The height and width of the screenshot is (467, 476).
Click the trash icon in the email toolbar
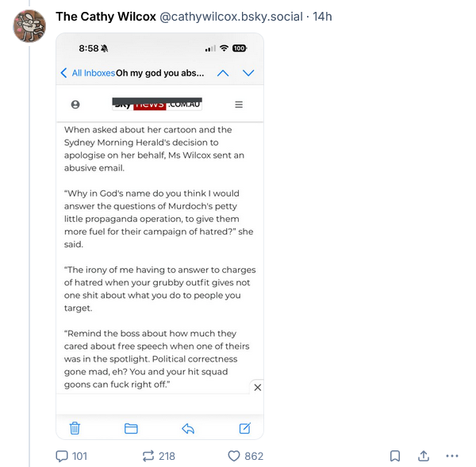tap(75, 428)
